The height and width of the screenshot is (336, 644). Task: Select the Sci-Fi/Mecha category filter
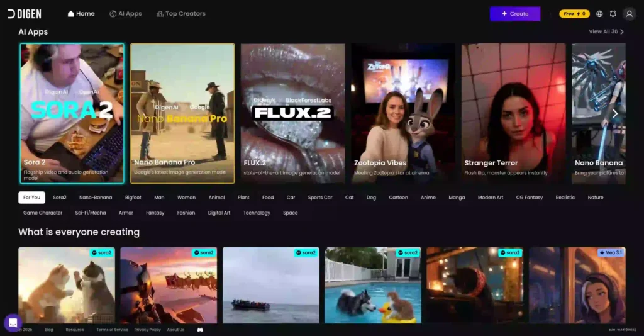point(91,213)
